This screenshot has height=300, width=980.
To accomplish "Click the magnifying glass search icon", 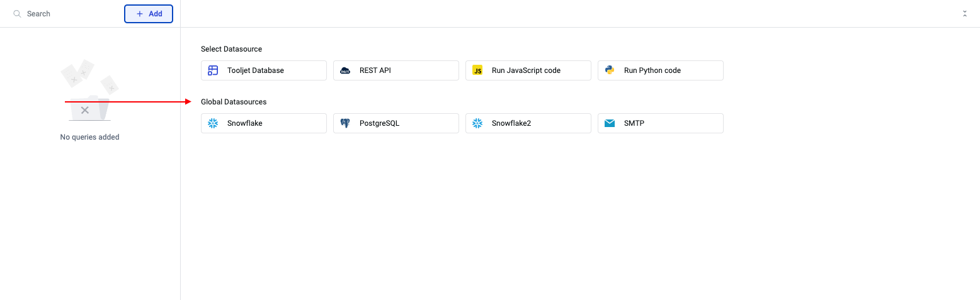I will pos(18,14).
